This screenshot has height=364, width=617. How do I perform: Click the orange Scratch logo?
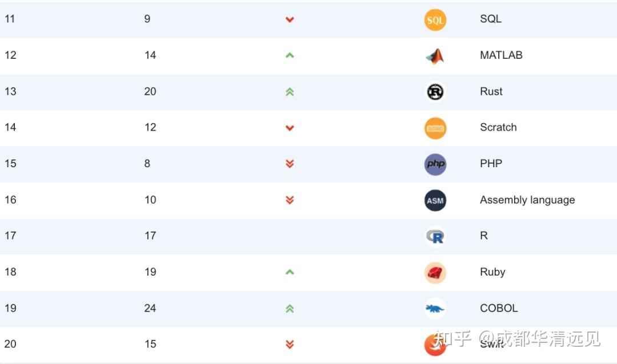click(435, 128)
